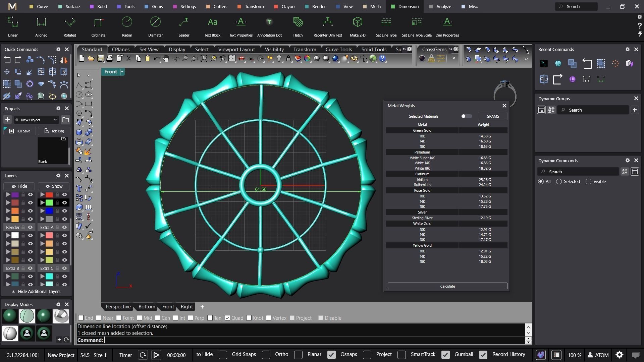Click the Ordinate dimension icon
Viewport: 644px width, 362px height.
click(98, 26)
